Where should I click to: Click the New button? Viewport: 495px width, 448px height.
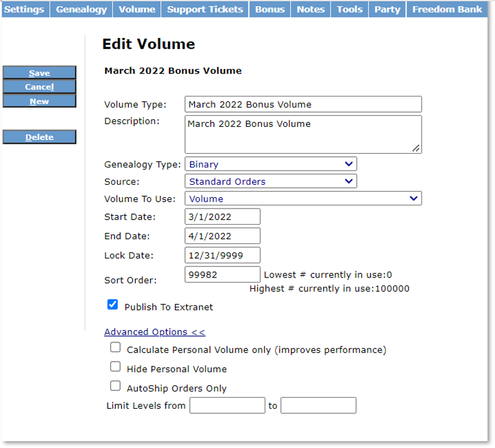pos(39,101)
